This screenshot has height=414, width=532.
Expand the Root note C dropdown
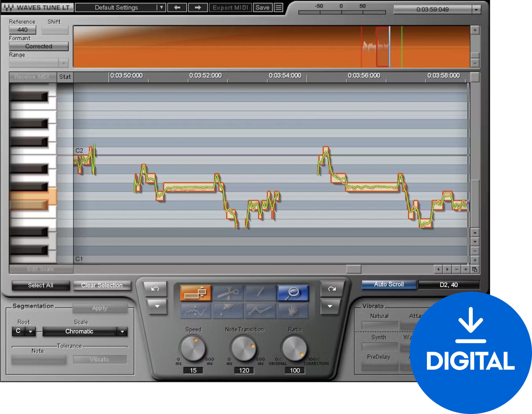(x=31, y=332)
